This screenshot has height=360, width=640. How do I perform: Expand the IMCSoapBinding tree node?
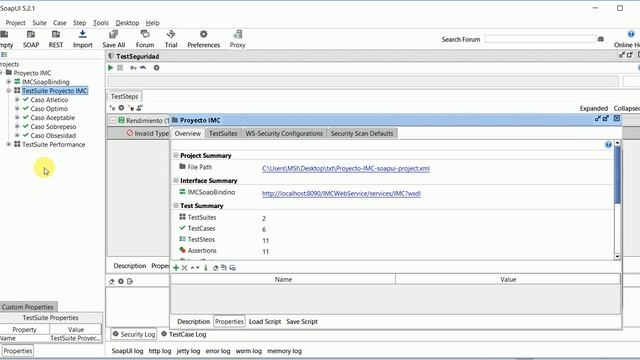point(9,82)
